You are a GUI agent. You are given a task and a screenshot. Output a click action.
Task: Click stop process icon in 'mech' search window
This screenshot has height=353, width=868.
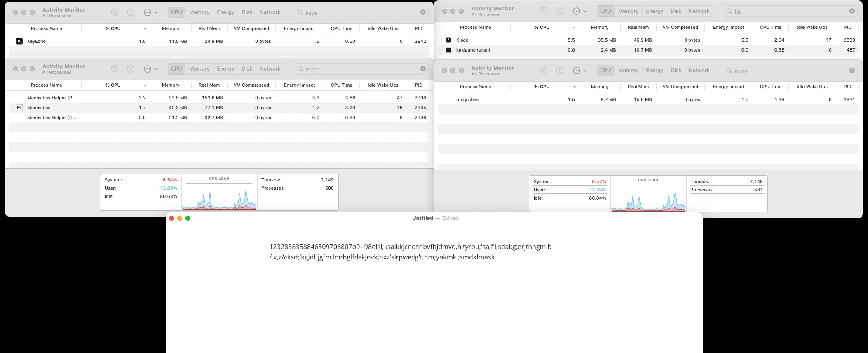(115, 69)
